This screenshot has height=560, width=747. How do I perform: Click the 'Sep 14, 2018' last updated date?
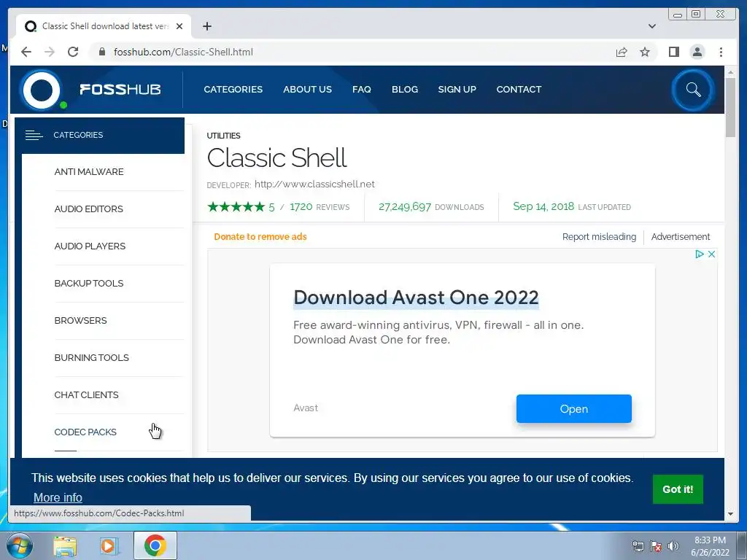pyautogui.click(x=543, y=206)
